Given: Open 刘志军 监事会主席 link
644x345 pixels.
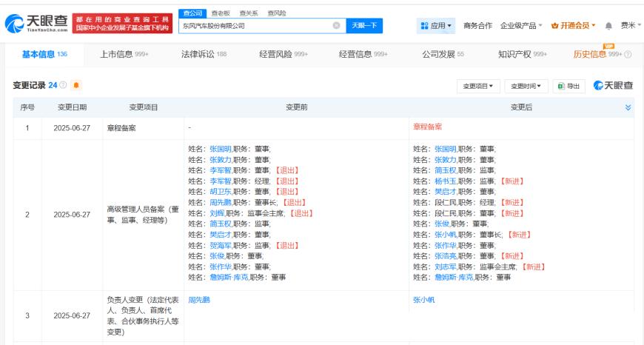Looking at the screenshot, I should tap(445, 267).
